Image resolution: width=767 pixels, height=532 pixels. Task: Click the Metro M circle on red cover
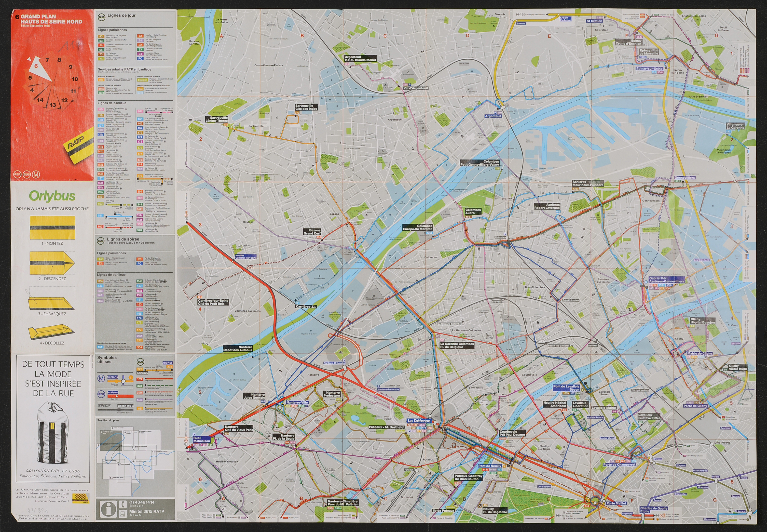point(36,174)
